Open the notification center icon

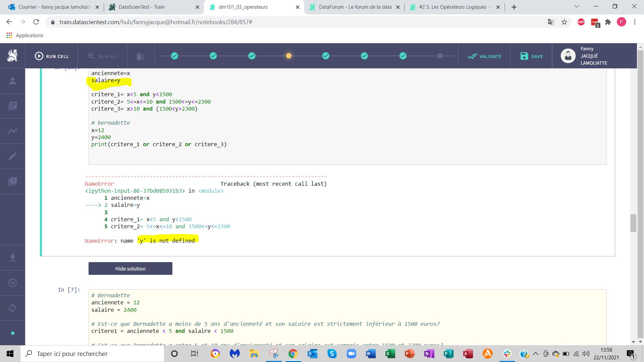[631, 354]
